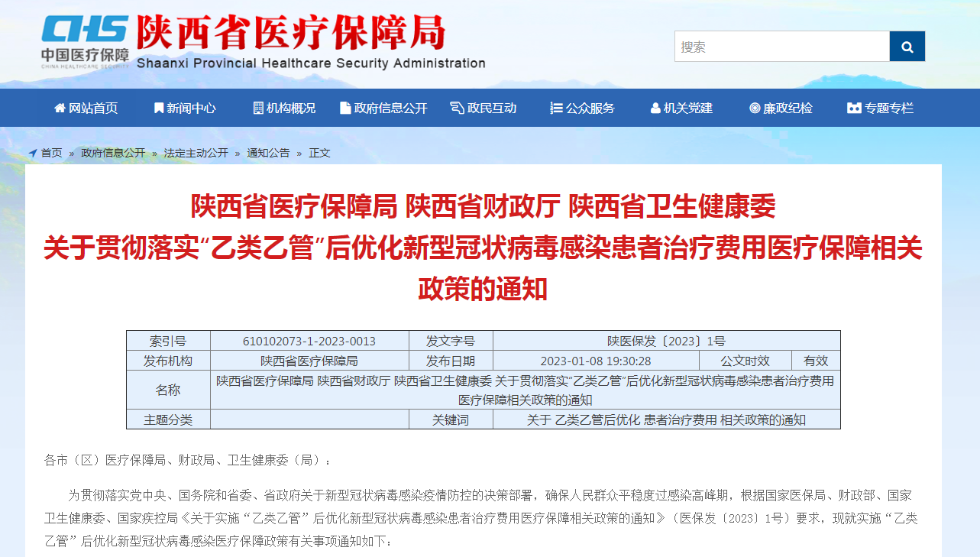Go to 首页 in the breadcrumb

tap(52, 153)
